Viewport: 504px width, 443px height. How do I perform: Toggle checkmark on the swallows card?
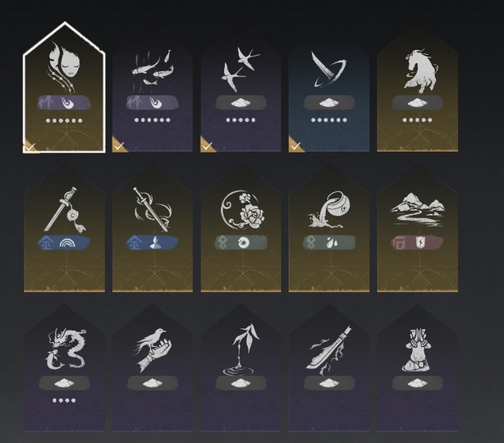(207, 145)
